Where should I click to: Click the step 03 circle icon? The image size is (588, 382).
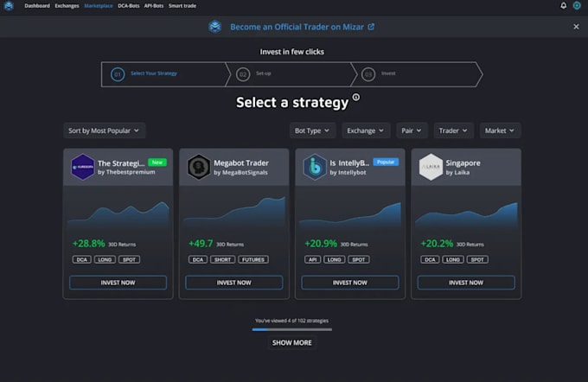pos(368,74)
